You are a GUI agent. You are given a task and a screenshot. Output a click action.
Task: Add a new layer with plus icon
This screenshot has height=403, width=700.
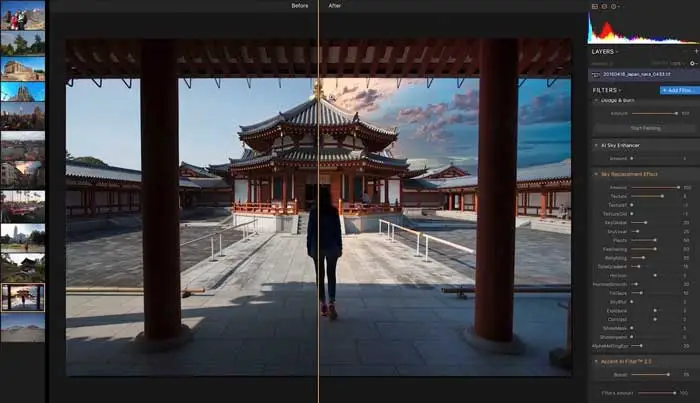click(696, 51)
